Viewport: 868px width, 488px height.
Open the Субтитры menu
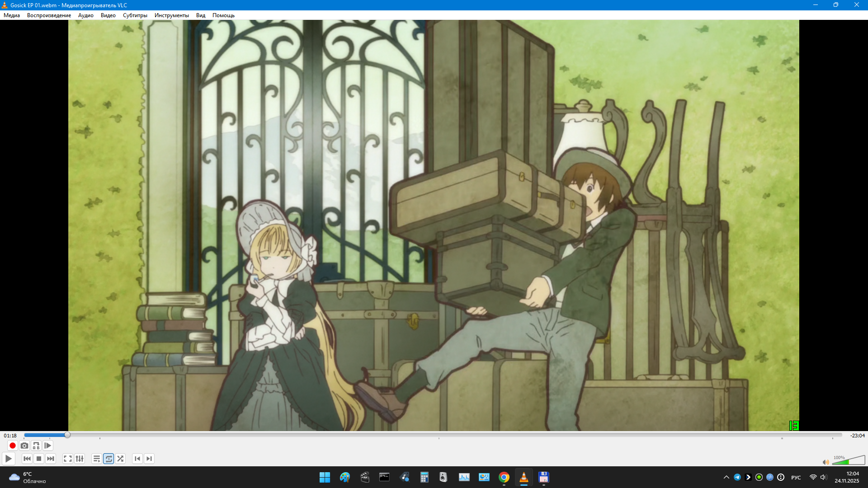135,15
